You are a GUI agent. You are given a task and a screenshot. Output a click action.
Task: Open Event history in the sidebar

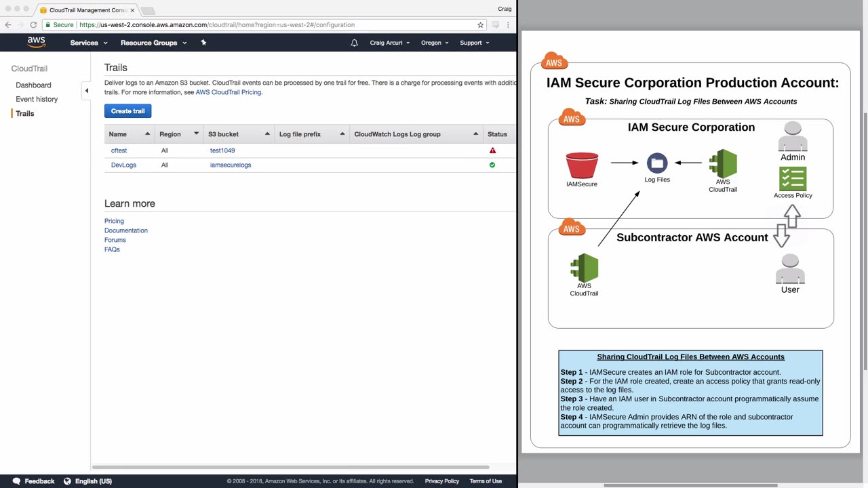(x=37, y=99)
